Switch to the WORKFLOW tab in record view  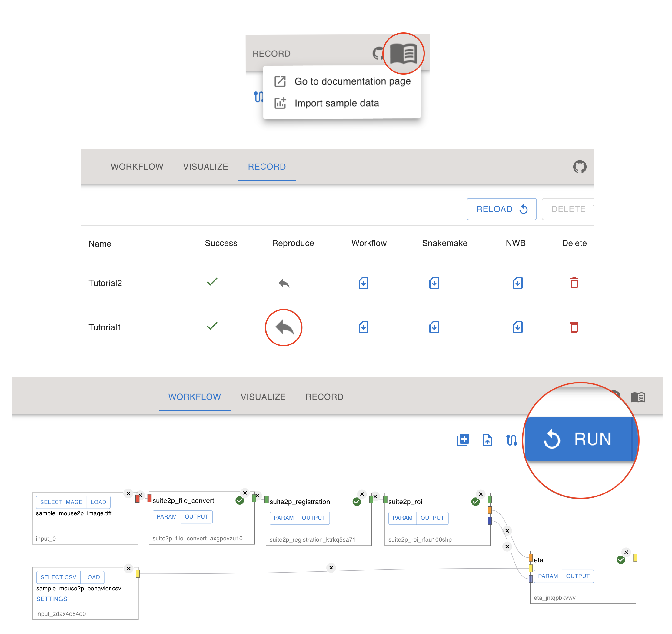click(137, 167)
